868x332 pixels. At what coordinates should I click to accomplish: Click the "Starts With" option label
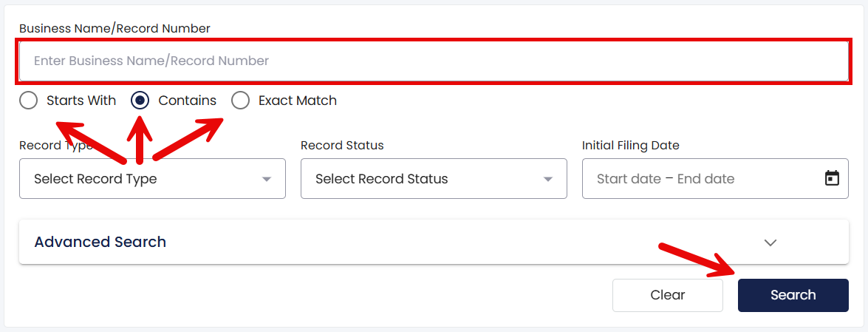pos(81,101)
